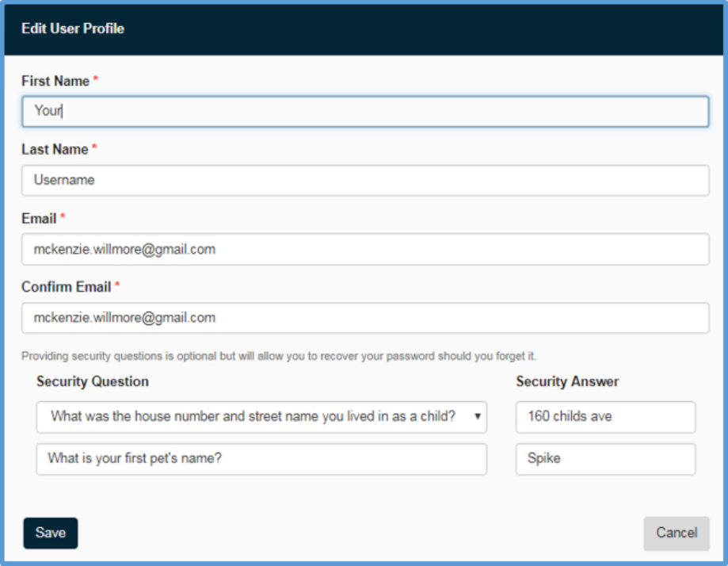728x566 pixels.
Task: Click into the Email address field
Action: pyautogui.click(x=364, y=249)
